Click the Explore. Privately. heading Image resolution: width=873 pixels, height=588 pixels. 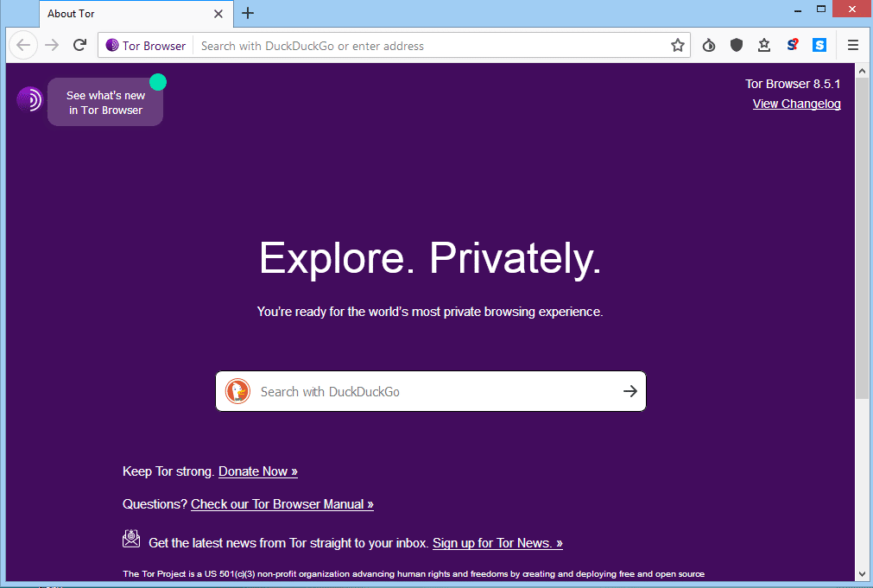[x=430, y=258]
